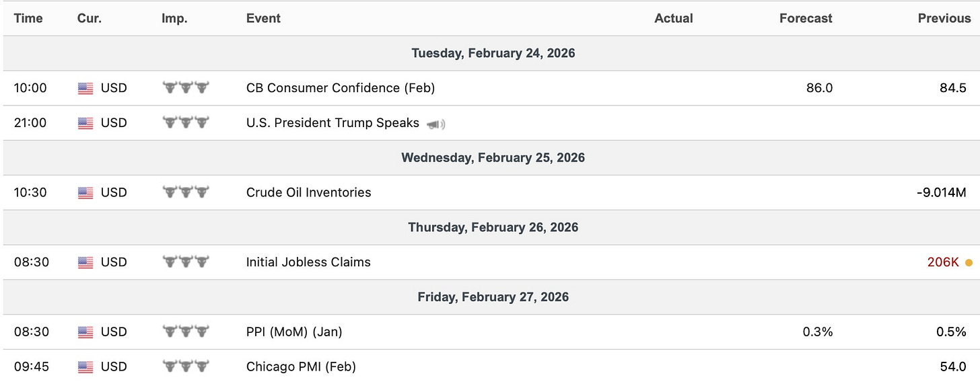Image resolution: width=980 pixels, height=384 pixels.
Task: Open the Initial Jobless Claims event
Action: [x=308, y=262]
